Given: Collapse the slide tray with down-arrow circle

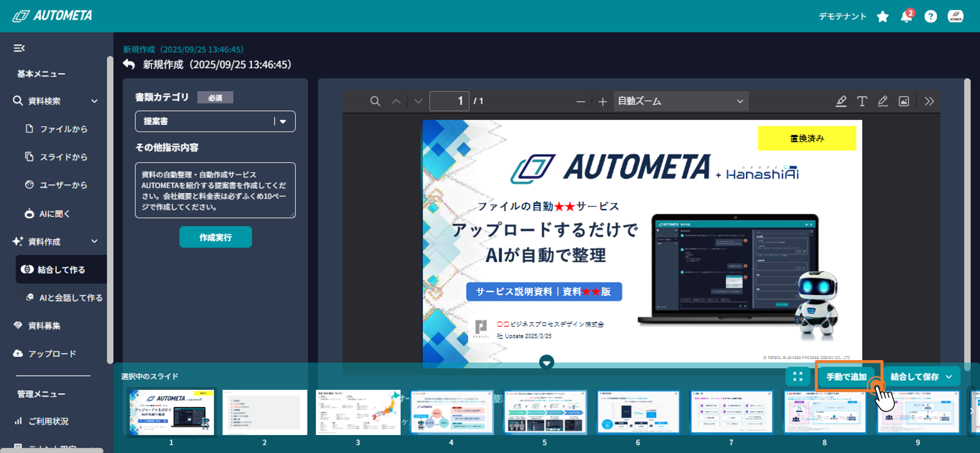Looking at the screenshot, I should pyautogui.click(x=546, y=362).
